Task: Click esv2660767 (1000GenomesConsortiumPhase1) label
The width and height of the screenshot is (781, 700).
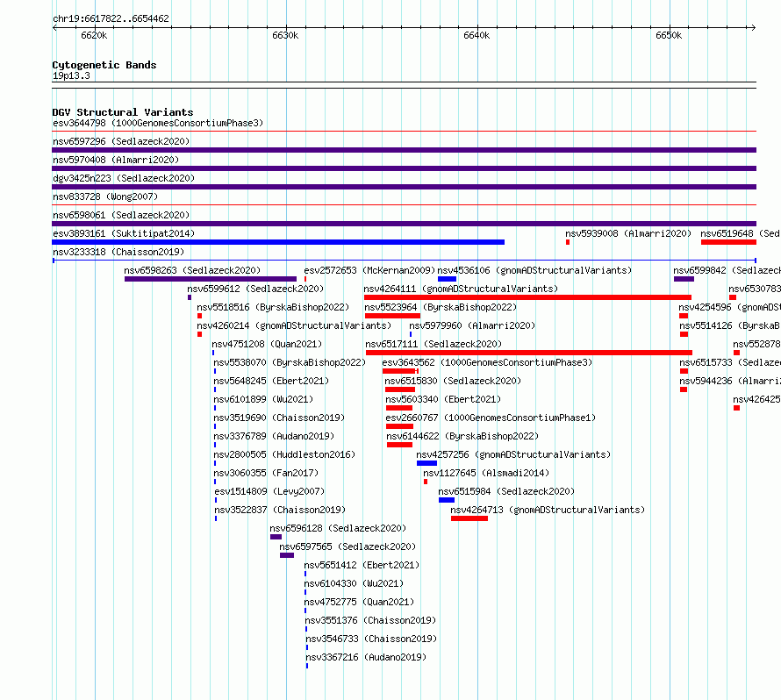Action: tap(491, 418)
